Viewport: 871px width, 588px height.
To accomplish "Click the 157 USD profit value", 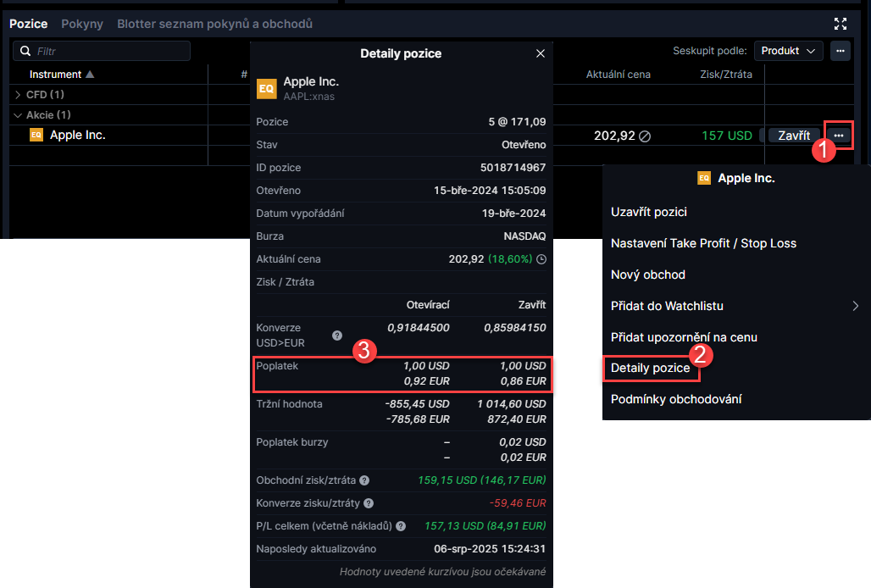I will pyautogui.click(x=727, y=136).
